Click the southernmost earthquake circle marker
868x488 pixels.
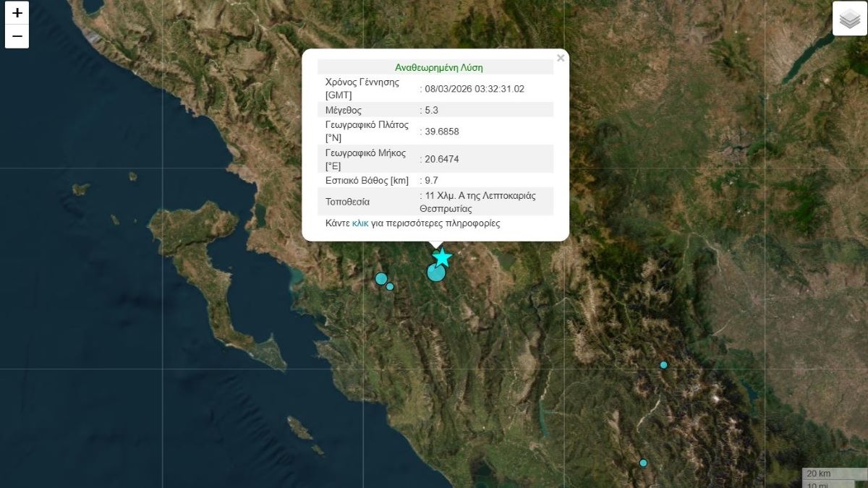(x=643, y=463)
